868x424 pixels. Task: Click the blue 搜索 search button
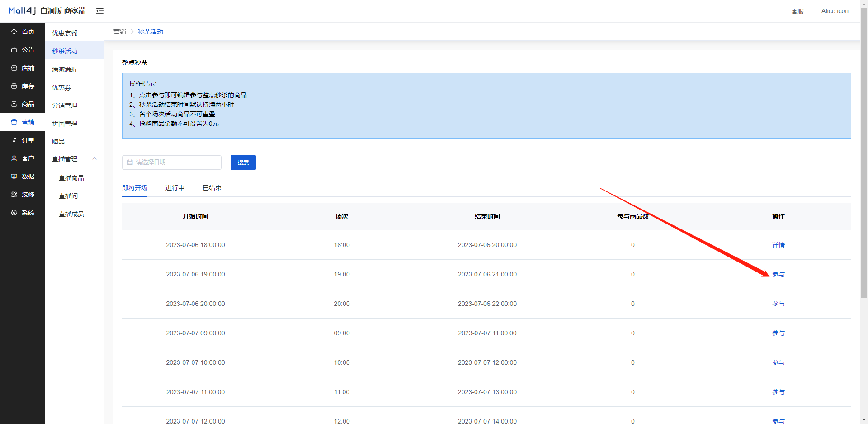243,162
